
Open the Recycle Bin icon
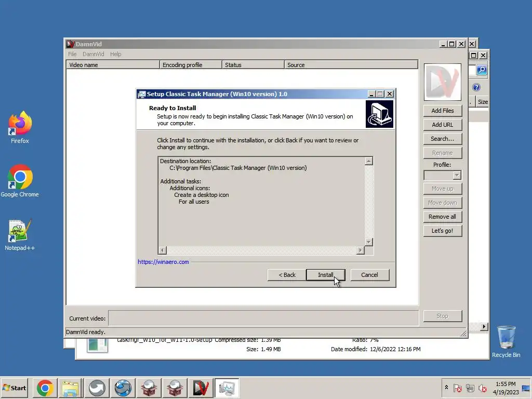click(x=506, y=342)
